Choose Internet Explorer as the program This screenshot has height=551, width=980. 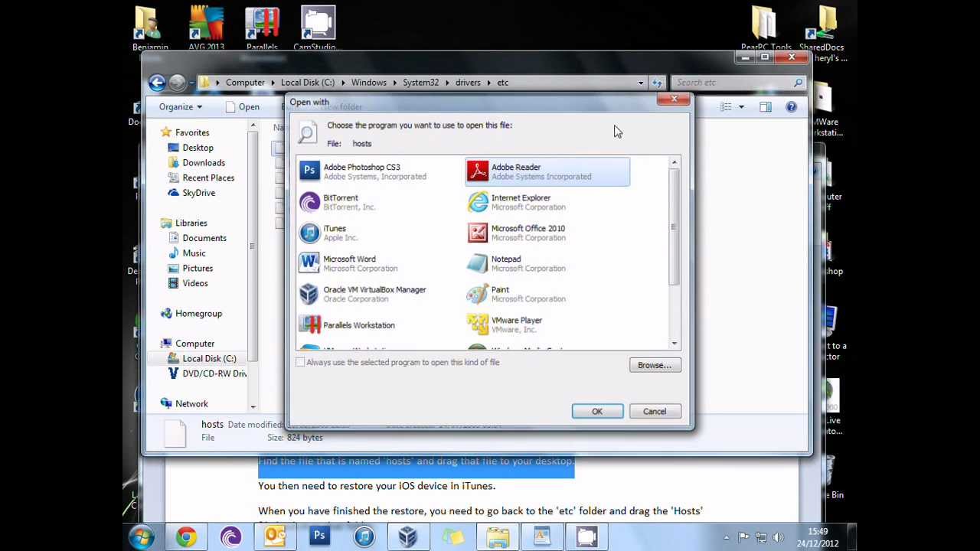(x=547, y=202)
